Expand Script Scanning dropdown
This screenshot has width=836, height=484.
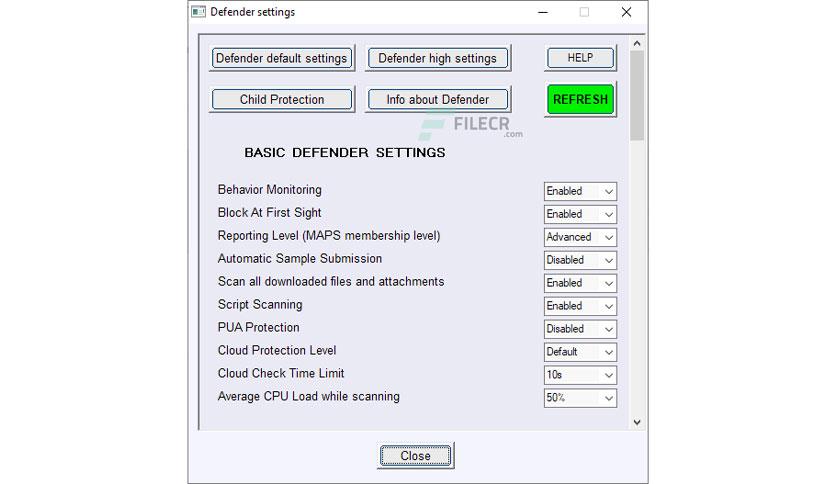point(580,306)
